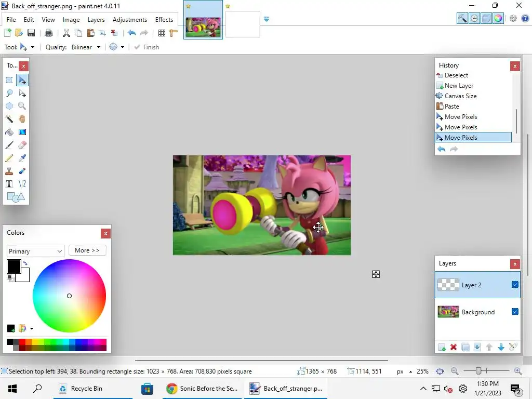
Task: Click the Copy toolbar icon
Action: pyautogui.click(x=78, y=33)
